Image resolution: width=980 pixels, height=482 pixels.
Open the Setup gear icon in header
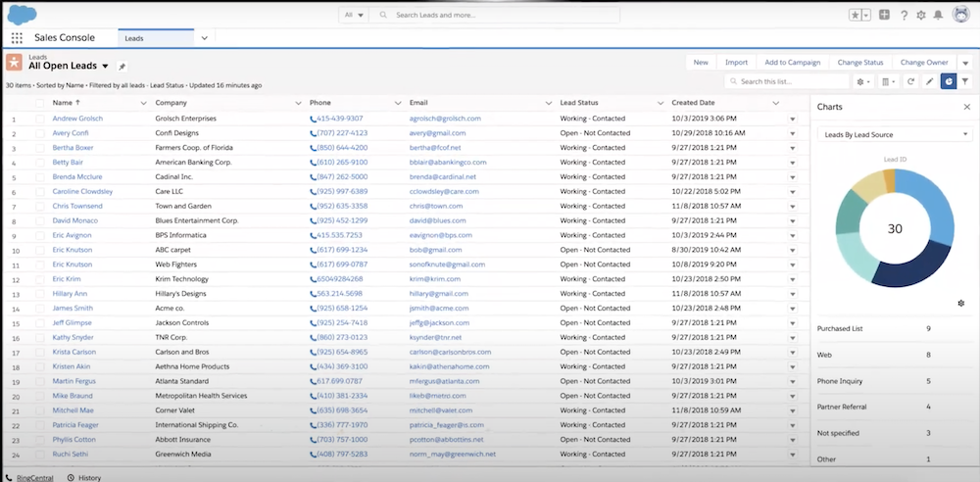pyautogui.click(x=920, y=15)
